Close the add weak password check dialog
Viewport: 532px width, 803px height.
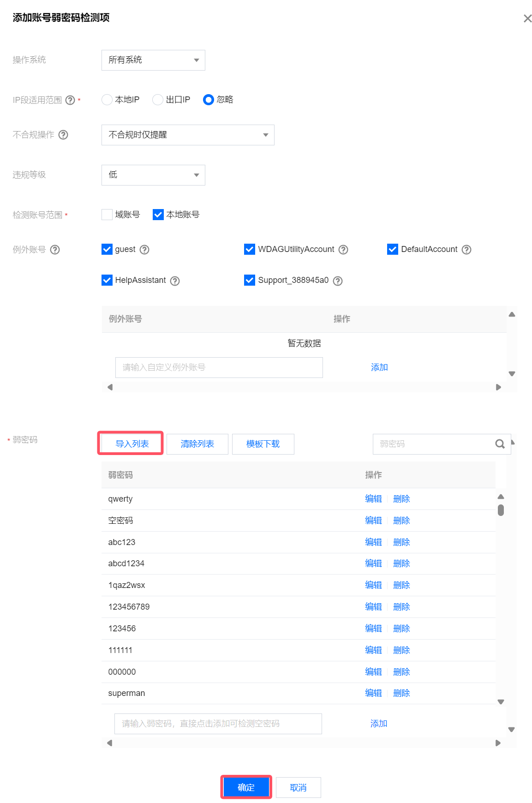[527, 18]
